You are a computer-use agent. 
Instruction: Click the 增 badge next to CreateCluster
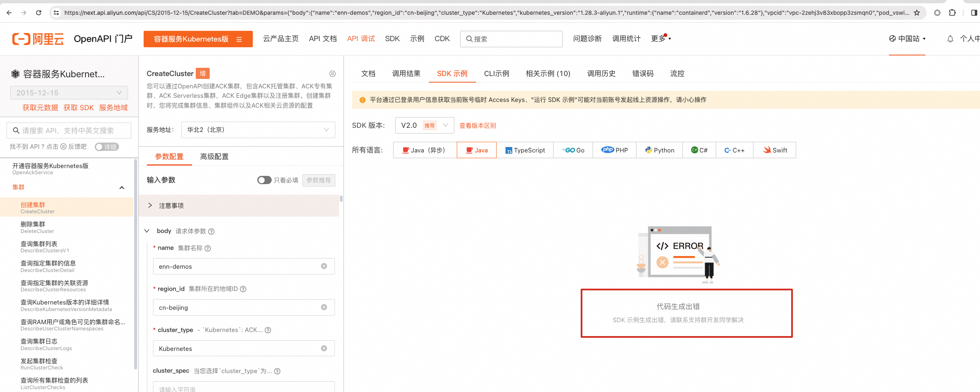pos(203,74)
